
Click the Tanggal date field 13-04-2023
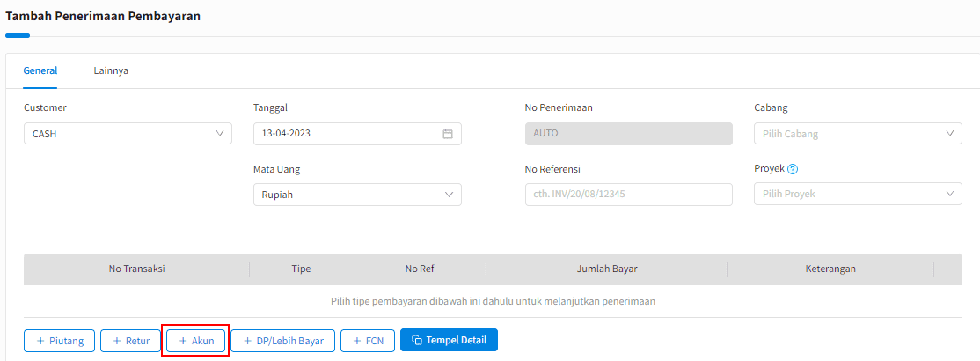[357, 134]
